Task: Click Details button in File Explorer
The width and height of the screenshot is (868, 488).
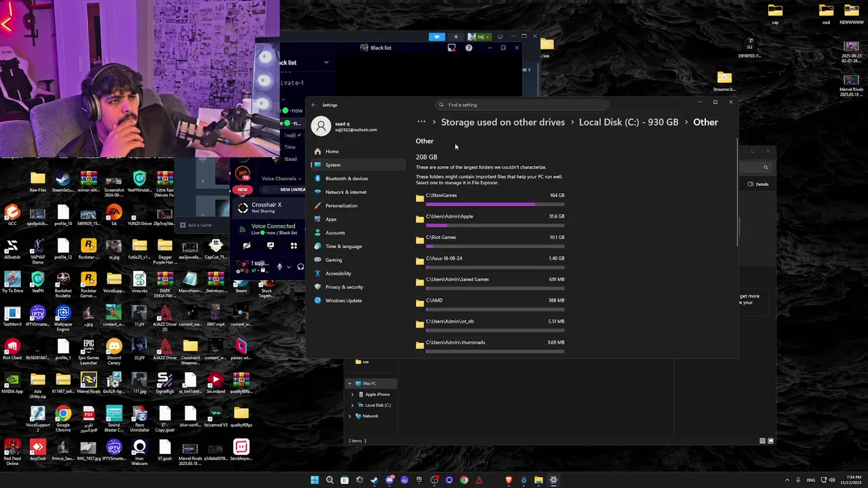Action: tap(758, 184)
